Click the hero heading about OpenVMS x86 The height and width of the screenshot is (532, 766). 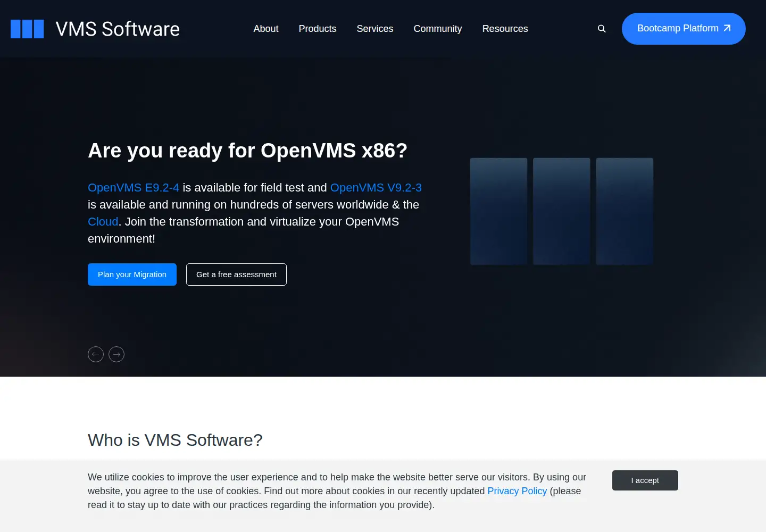point(248,151)
